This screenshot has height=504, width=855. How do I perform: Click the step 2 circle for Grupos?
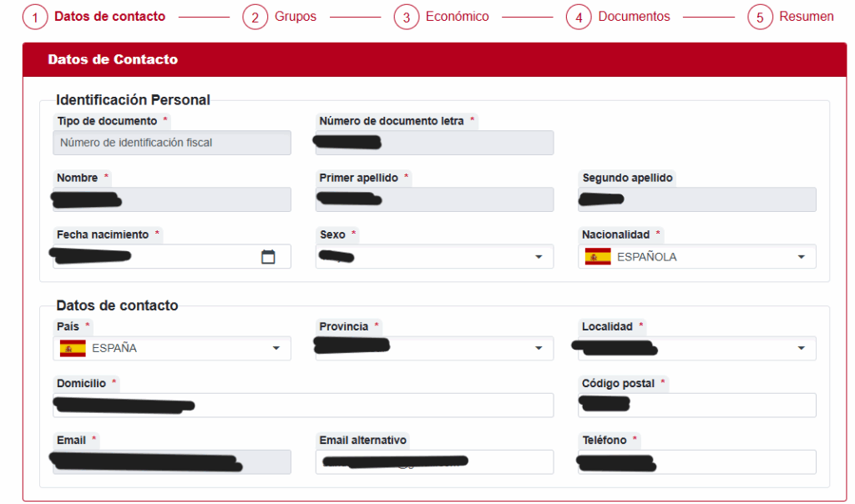click(255, 17)
